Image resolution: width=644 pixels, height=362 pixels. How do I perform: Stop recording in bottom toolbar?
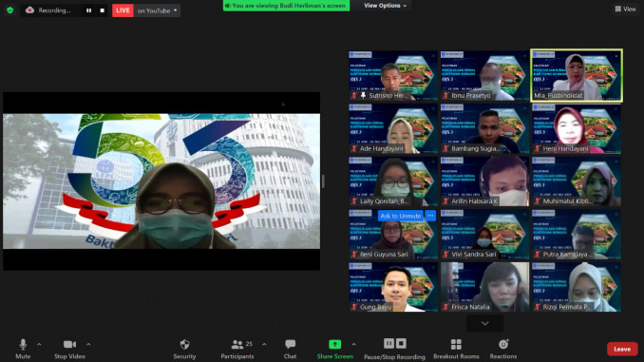pos(401,343)
